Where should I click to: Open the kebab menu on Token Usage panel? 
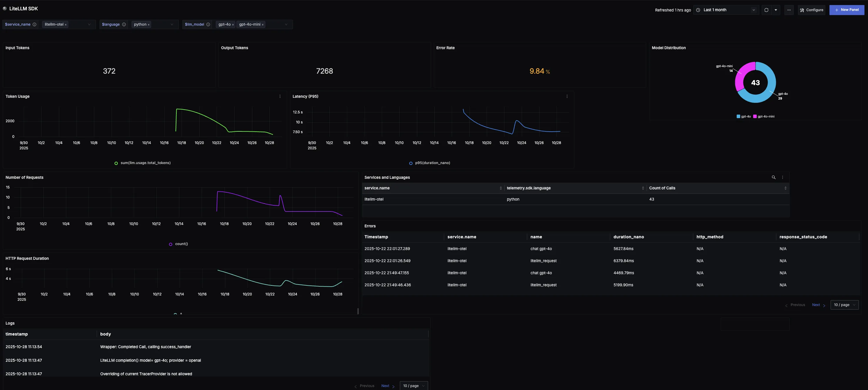tap(280, 96)
